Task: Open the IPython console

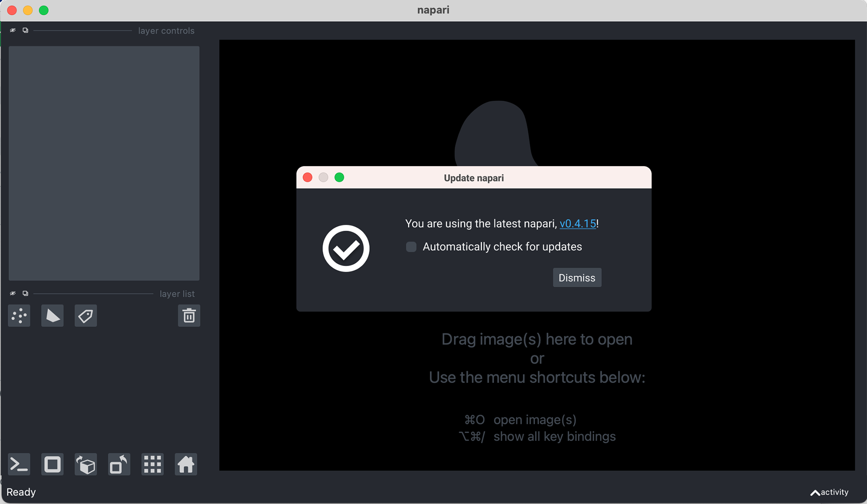Action: pyautogui.click(x=19, y=464)
